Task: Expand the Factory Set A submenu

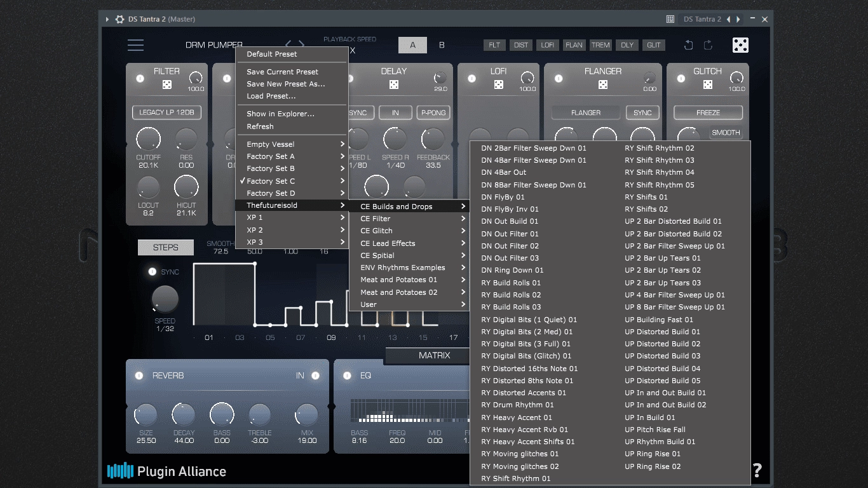Action: click(292, 156)
